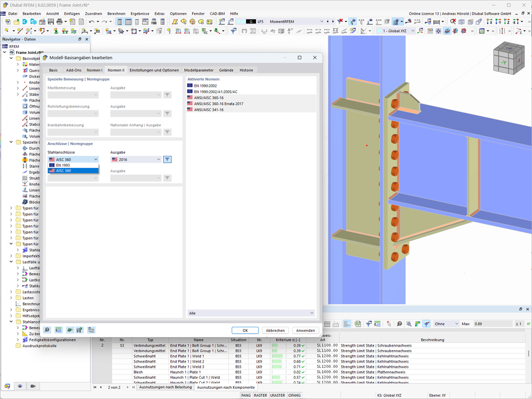
Task: Select Festigkeitskonfigurationen in navigator tree
Action: click(52, 340)
